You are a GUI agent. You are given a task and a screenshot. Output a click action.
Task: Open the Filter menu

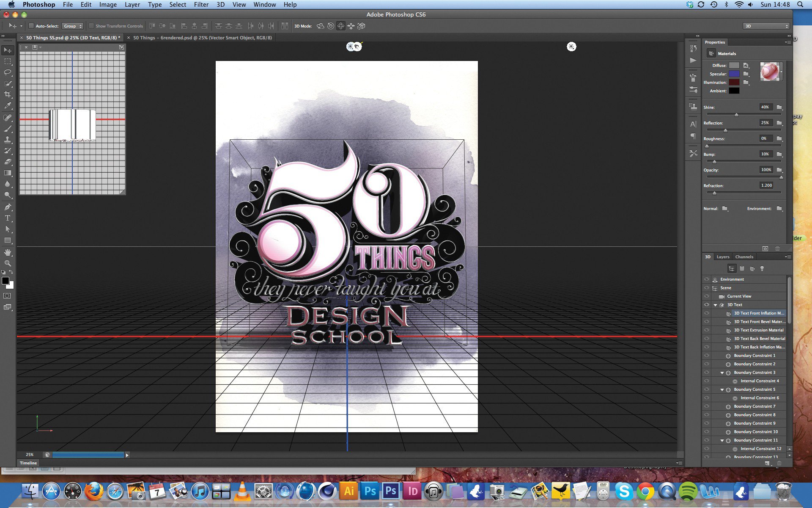(200, 5)
